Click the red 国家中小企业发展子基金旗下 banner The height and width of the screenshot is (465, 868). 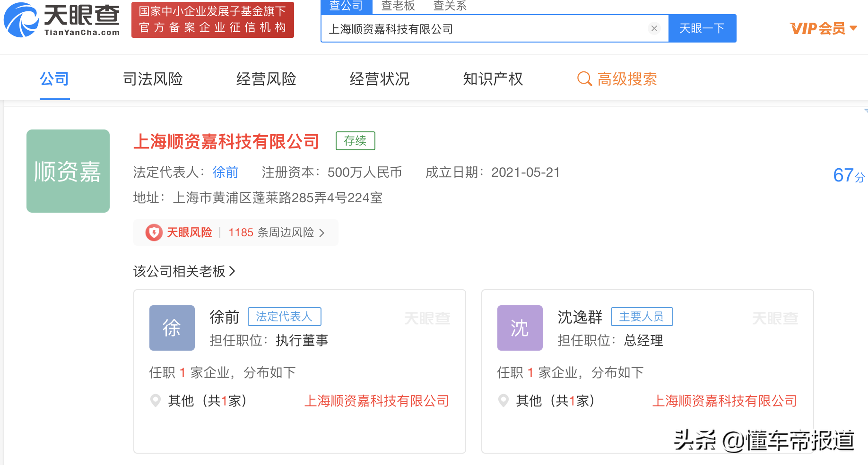[x=213, y=20]
